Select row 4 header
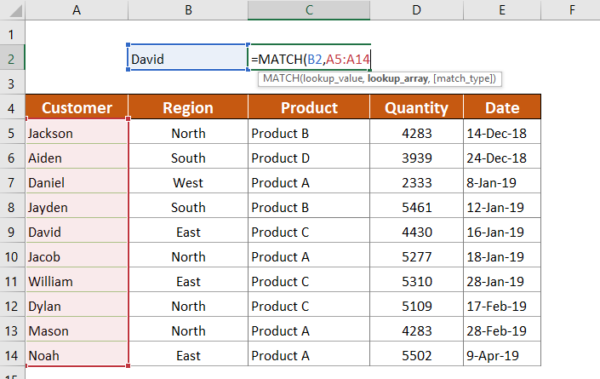Viewport: 600px width, 379px height. point(12,108)
